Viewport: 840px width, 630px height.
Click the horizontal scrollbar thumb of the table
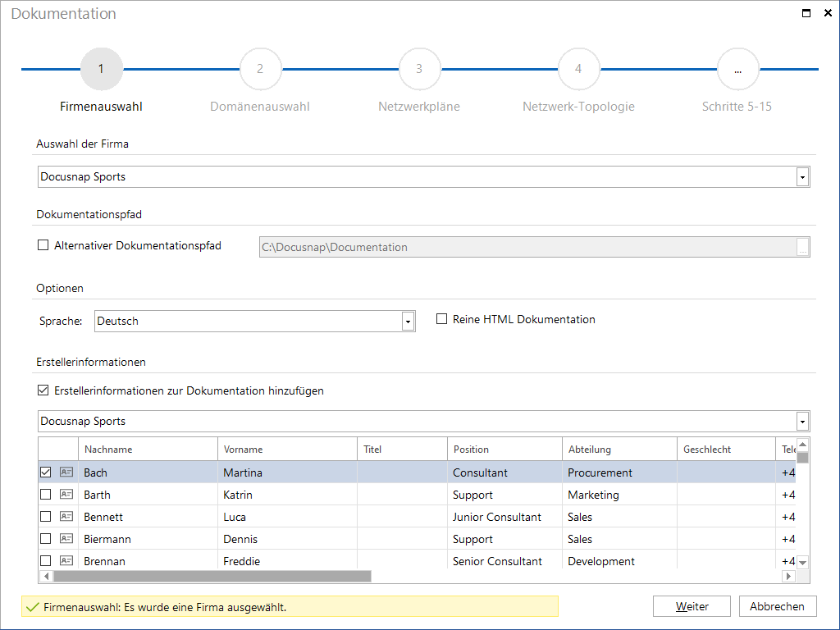point(212,577)
